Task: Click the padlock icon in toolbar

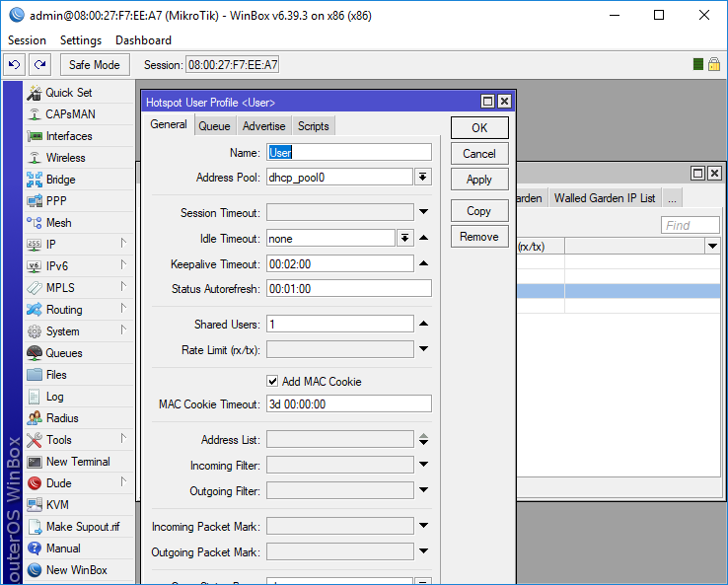Action: [x=714, y=64]
